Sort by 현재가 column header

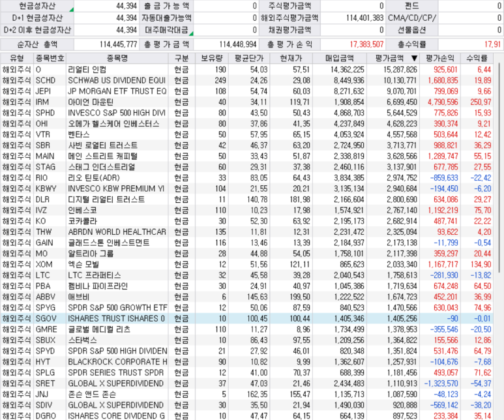point(291,58)
